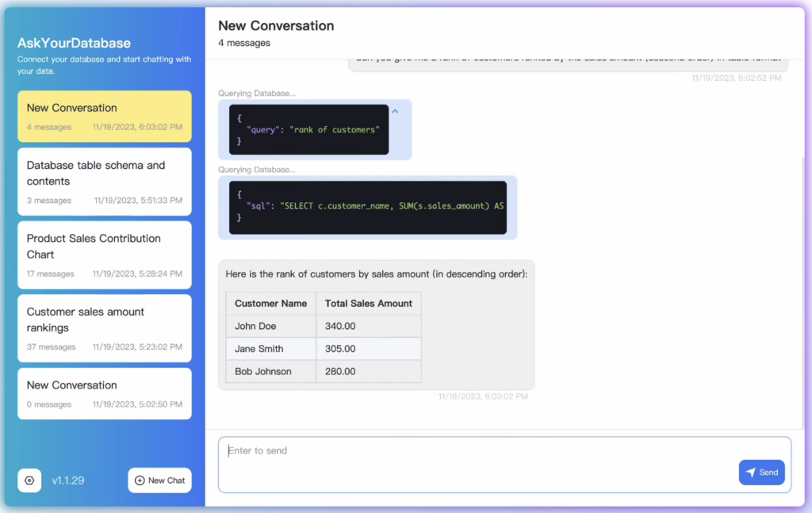Start a New Chat
The width and height of the screenshot is (812, 513).
tap(159, 480)
